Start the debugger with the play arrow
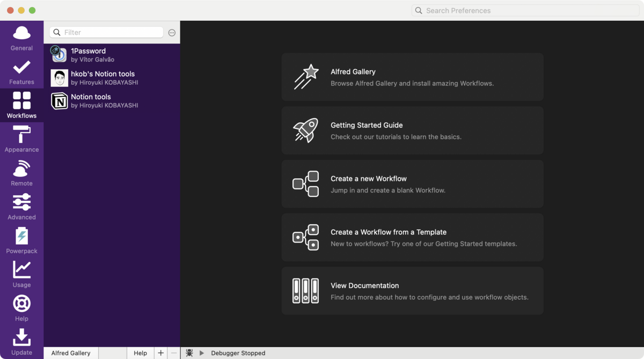This screenshot has height=359, width=644. [x=202, y=353]
